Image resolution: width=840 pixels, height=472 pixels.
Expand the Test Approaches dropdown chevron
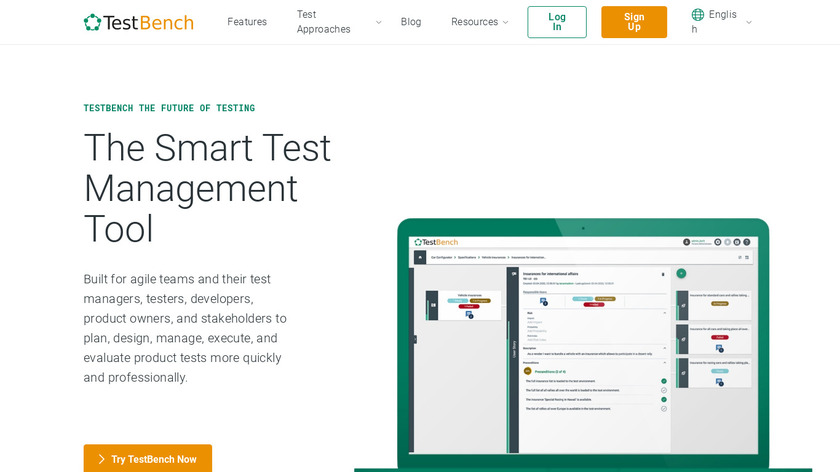[x=379, y=23]
